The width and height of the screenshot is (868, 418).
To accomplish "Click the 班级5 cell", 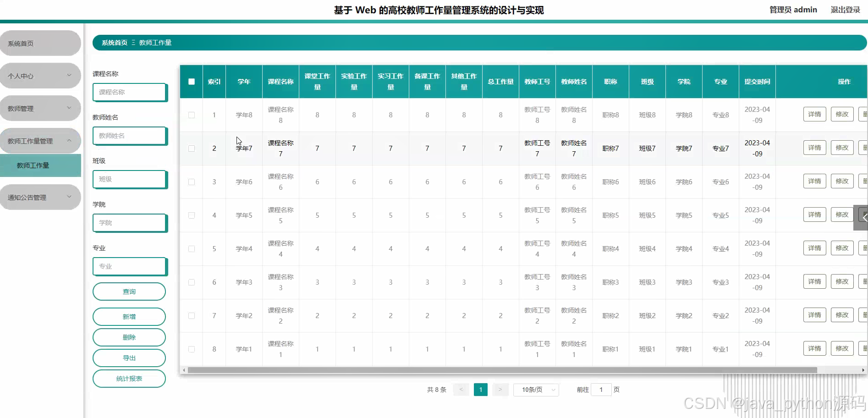I will pos(647,215).
